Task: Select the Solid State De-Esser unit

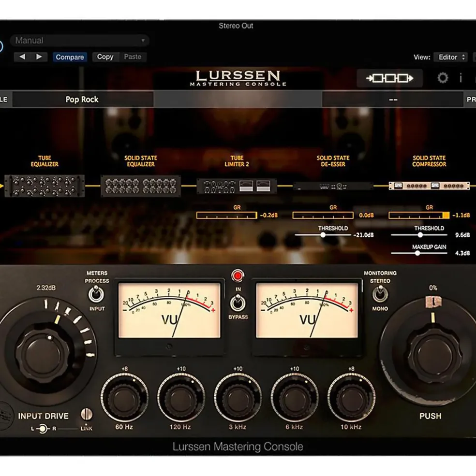Action: click(333, 186)
